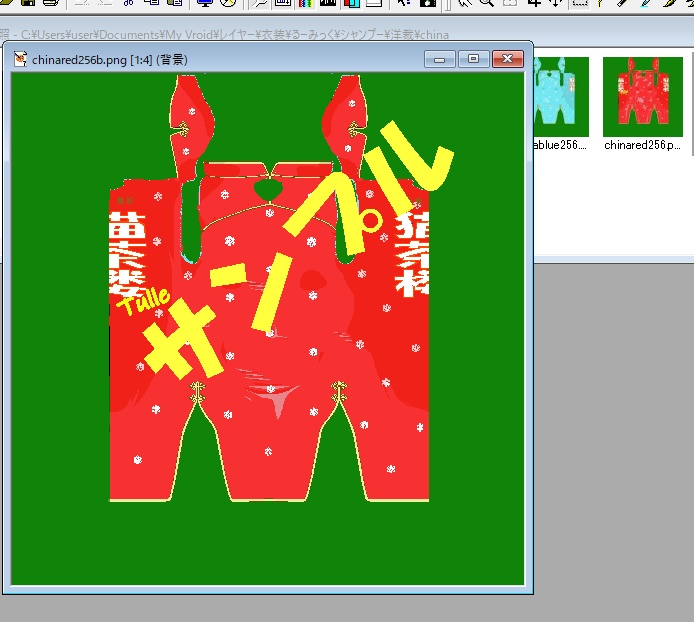Select the light blue dress thumbnail
The height and width of the screenshot is (622, 694).
pos(561,97)
